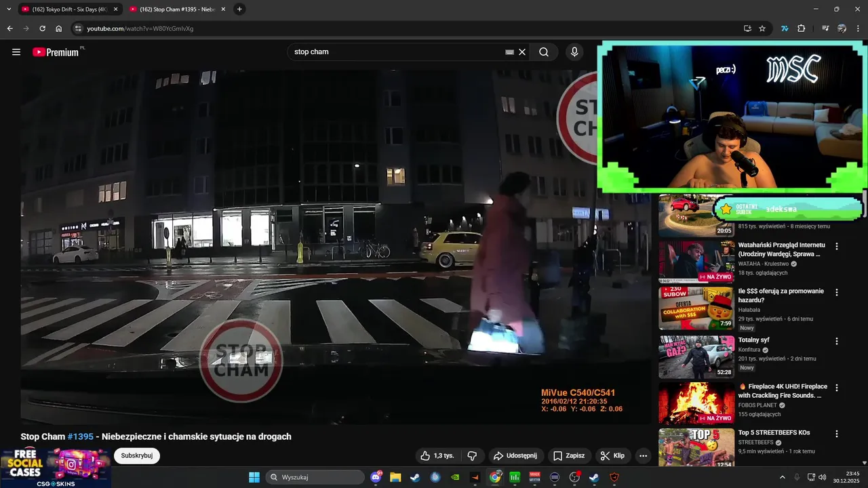Click the Watahański Przegląd live thumbnail

(696, 262)
